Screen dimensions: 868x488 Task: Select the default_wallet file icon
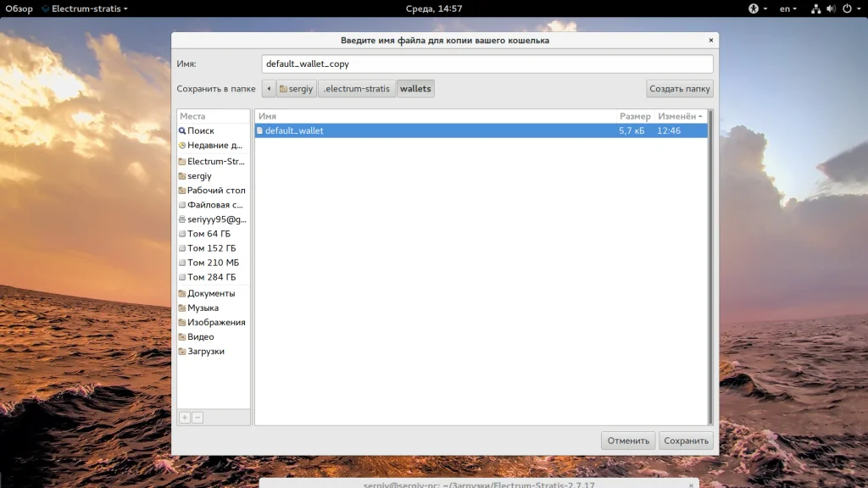(x=259, y=130)
